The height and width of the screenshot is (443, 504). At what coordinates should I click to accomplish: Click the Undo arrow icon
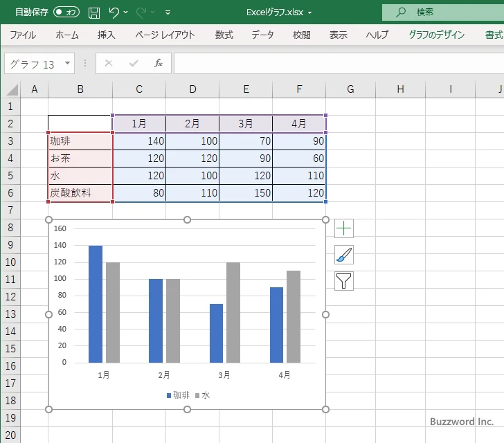click(114, 12)
